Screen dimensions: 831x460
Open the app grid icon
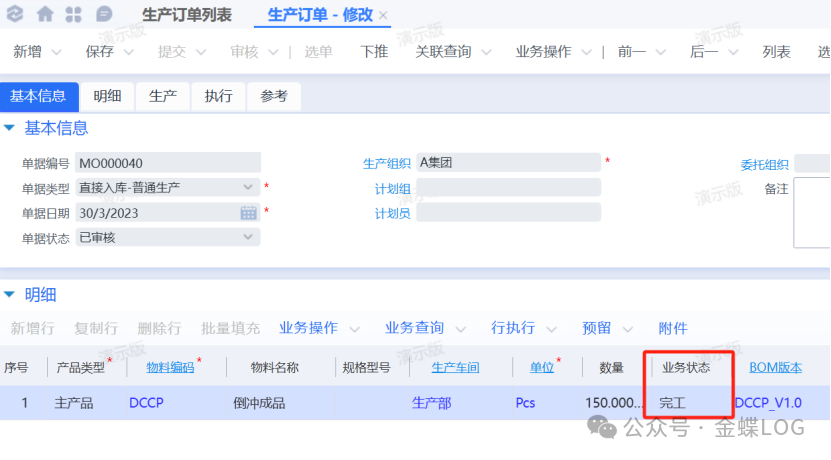point(74,14)
